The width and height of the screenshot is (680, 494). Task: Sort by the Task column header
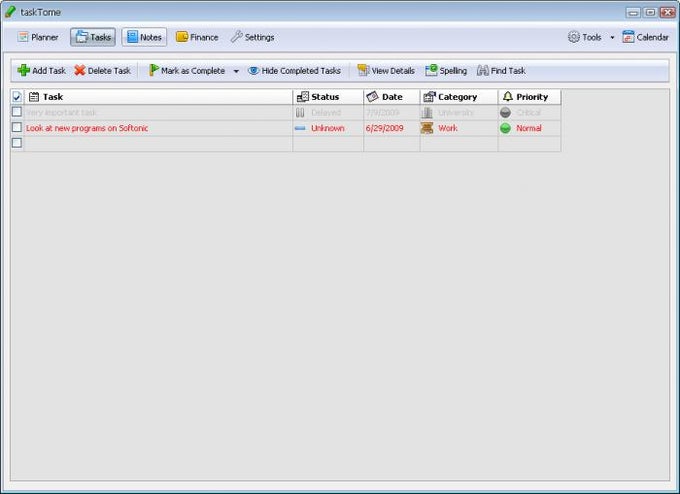159,97
